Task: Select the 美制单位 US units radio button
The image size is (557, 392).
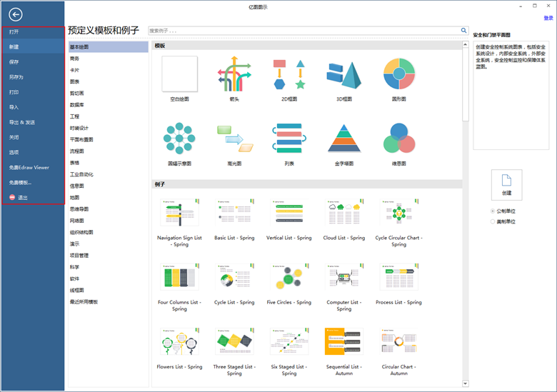Action: pyautogui.click(x=493, y=221)
